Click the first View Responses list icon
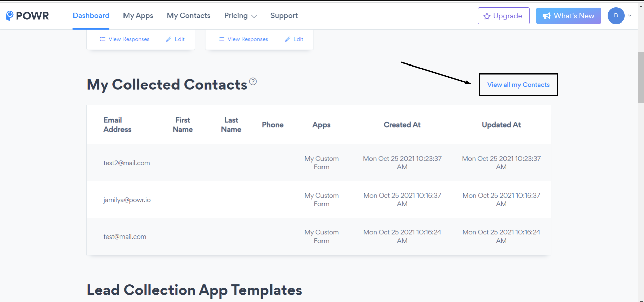 [x=103, y=39]
